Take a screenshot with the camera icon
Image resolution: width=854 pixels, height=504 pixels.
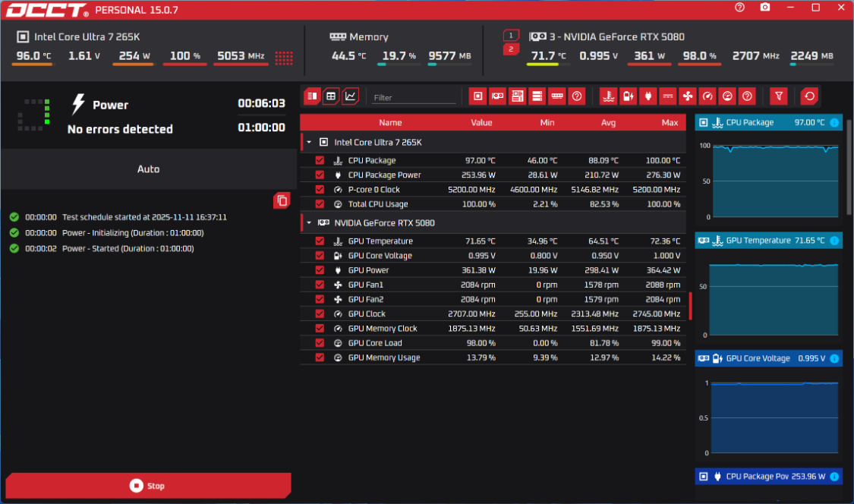[x=765, y=8]
